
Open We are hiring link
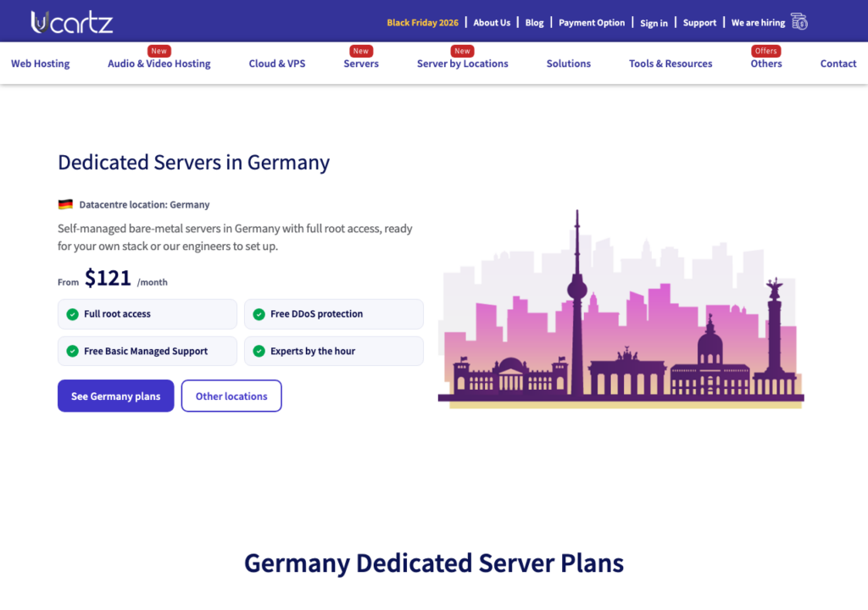(758, 23)
